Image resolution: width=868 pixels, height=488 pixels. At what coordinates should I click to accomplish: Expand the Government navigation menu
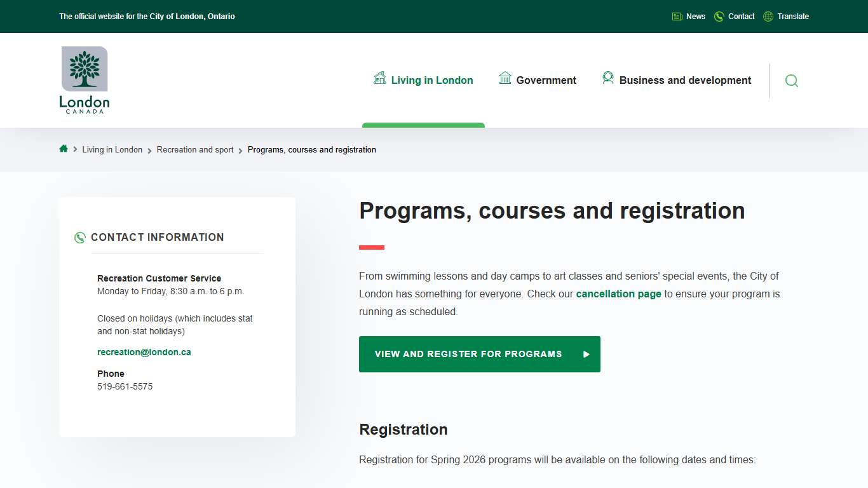[x=545, y=80]
